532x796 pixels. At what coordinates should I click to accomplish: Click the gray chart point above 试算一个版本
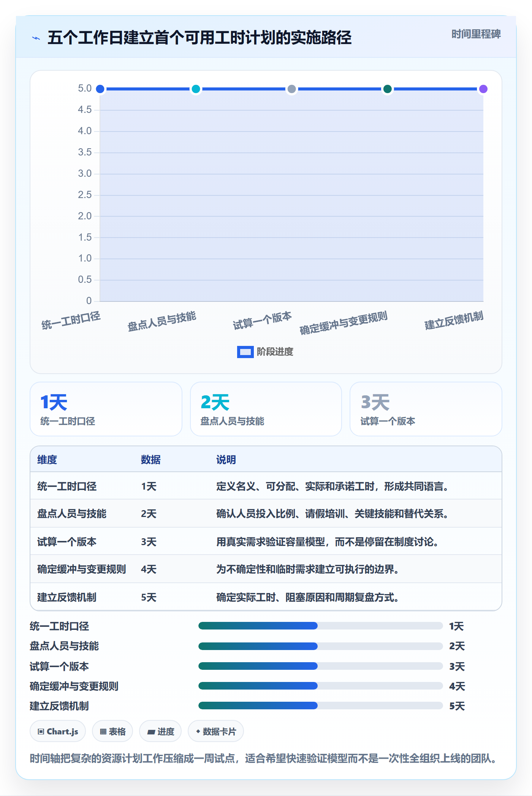(291, 89)
